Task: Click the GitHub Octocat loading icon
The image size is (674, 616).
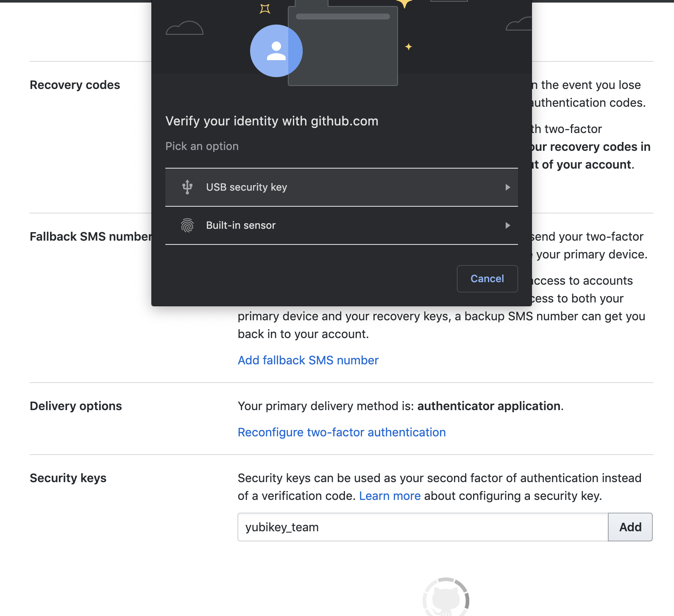Action: click(x=446, y=597)
